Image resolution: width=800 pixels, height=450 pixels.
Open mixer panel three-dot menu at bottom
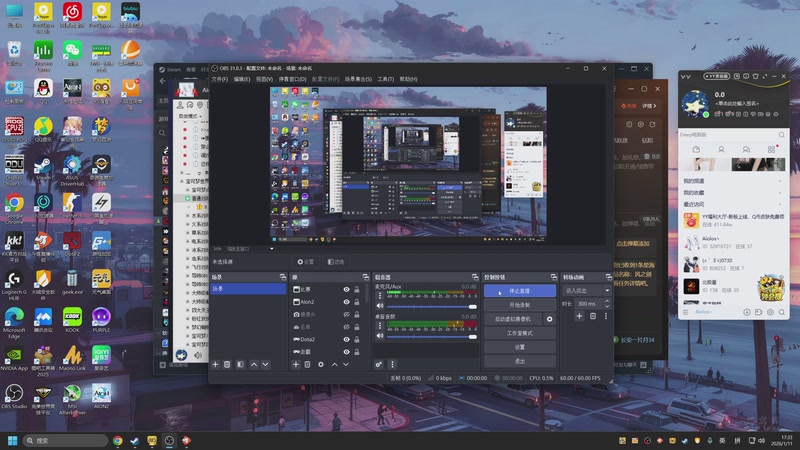[x=392, y=364]
